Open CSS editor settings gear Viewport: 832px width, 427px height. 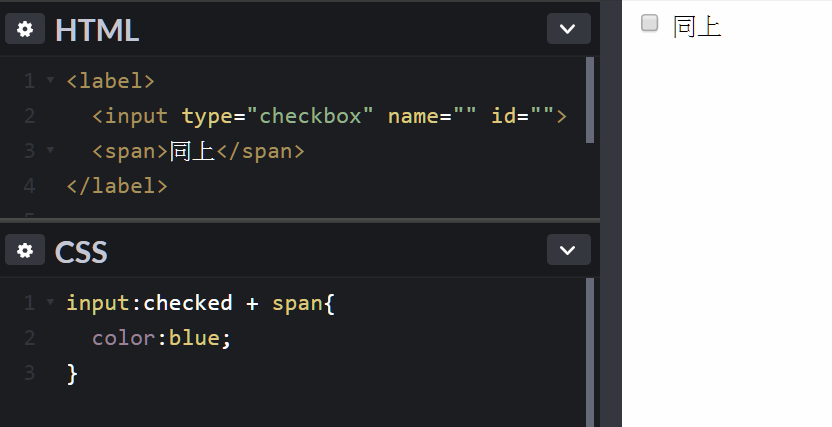point(25,250)
